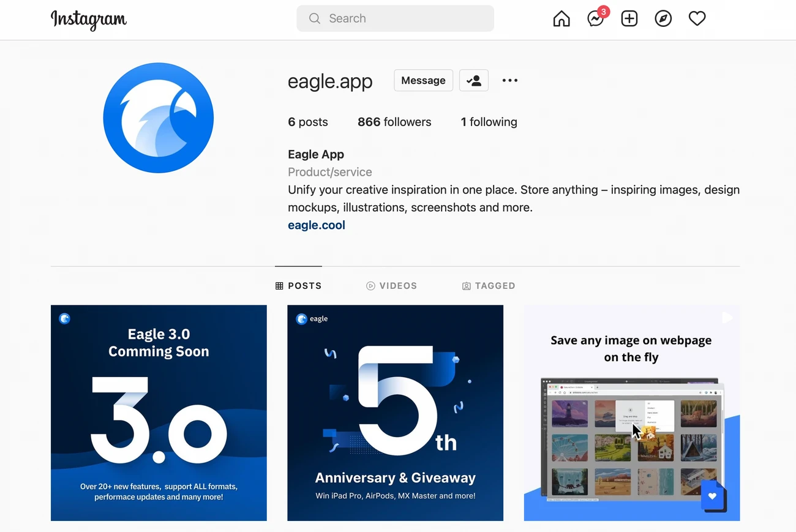Open Messenger direct messages icon
Screen dimensions: 796x532
tap(595, 19)
